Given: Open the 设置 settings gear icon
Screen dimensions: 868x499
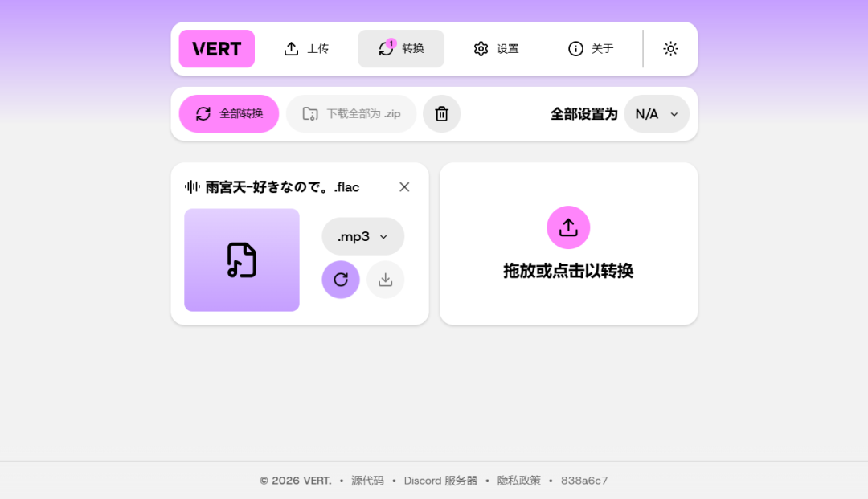Looking at the screenshot, I should point(481,48).
